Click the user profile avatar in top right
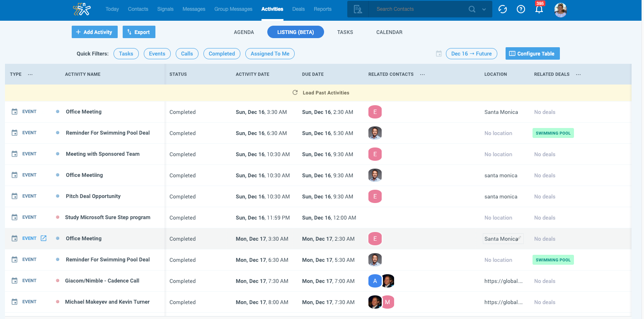644x319 pixels. point(560,10)
